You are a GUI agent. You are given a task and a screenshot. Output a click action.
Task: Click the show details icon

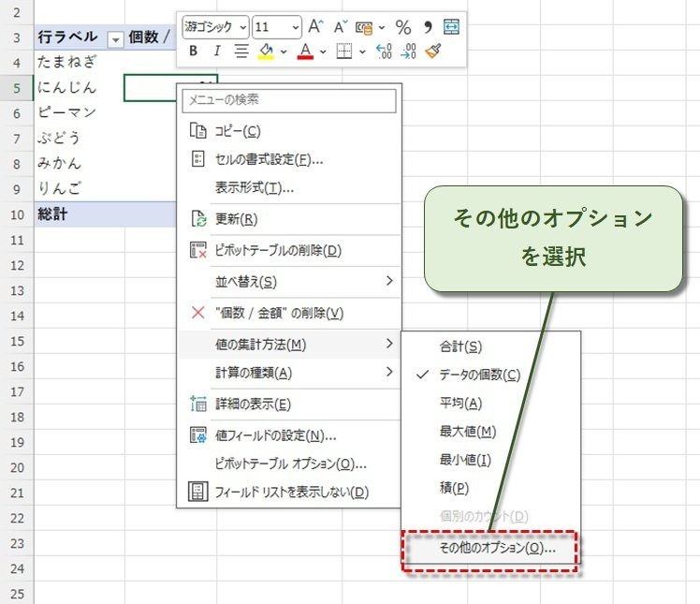click(198, 404)
